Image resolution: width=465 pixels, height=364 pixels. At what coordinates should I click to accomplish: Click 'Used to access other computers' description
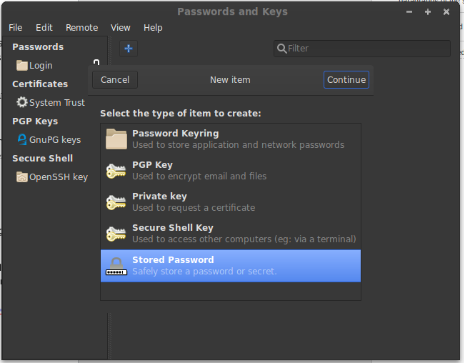[x=244, y=239]
